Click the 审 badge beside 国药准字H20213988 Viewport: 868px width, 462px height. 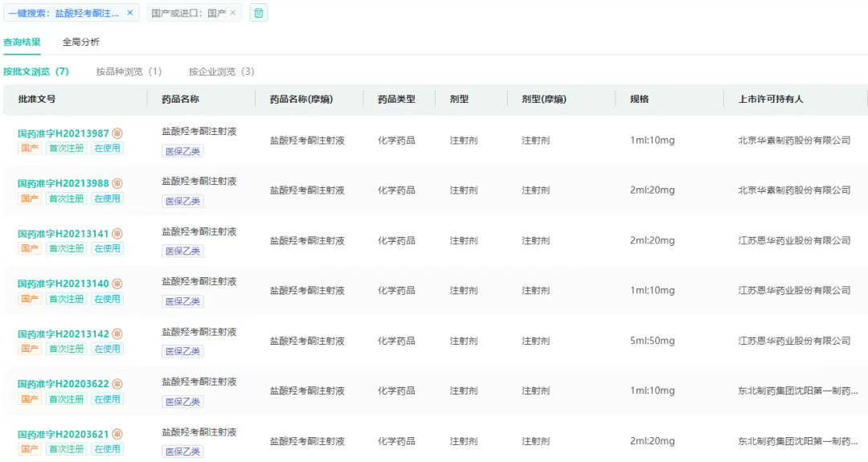(117, 184)
